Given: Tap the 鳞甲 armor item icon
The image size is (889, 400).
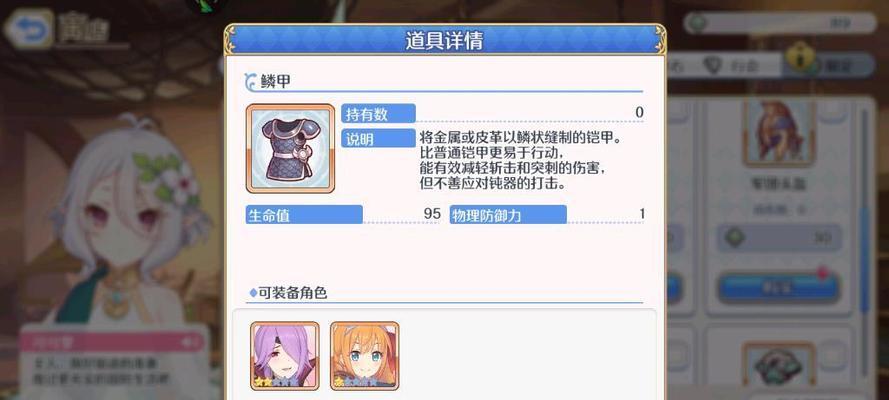Looking at the screenshot, I should tap(290, 148).
